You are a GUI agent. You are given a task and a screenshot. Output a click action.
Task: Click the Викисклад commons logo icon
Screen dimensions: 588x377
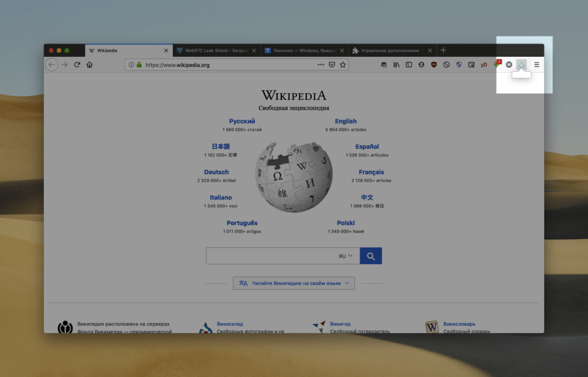pos(206,327)
